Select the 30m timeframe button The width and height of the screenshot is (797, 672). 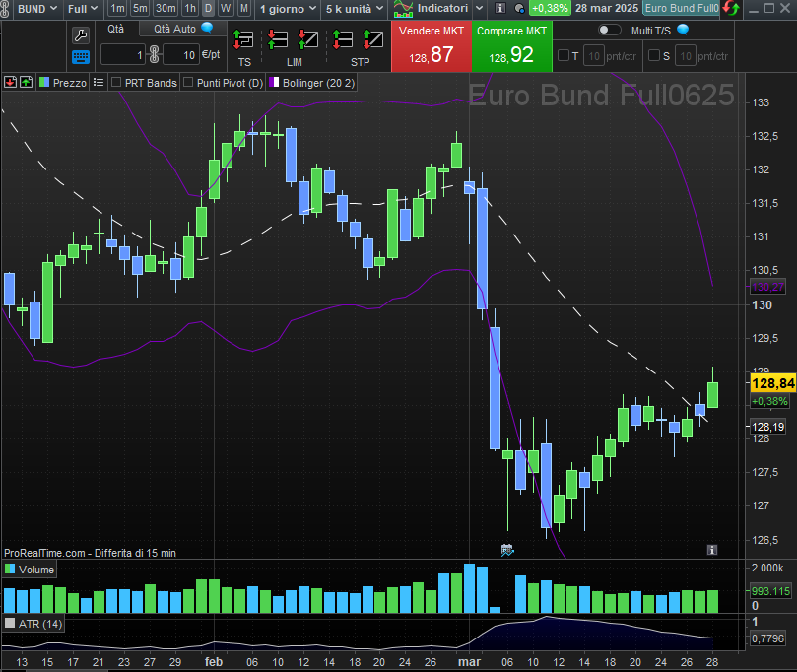click(x=166, y=8)
